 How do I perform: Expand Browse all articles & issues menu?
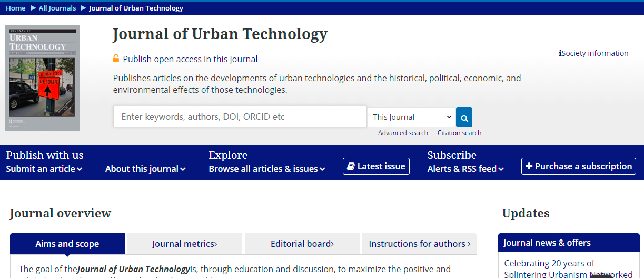[x=266, y=169]
